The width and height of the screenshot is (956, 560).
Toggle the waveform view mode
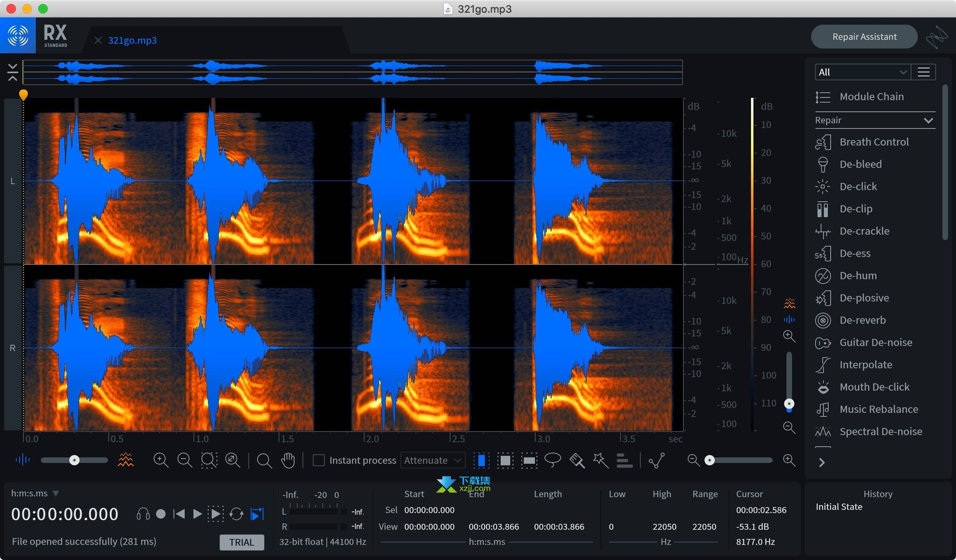coord(22,460)
